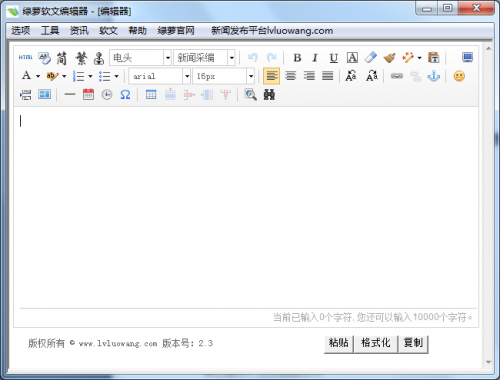Open the 帮助 menu
The height and width of the screenshot is (380, 500).
point(138,31)
